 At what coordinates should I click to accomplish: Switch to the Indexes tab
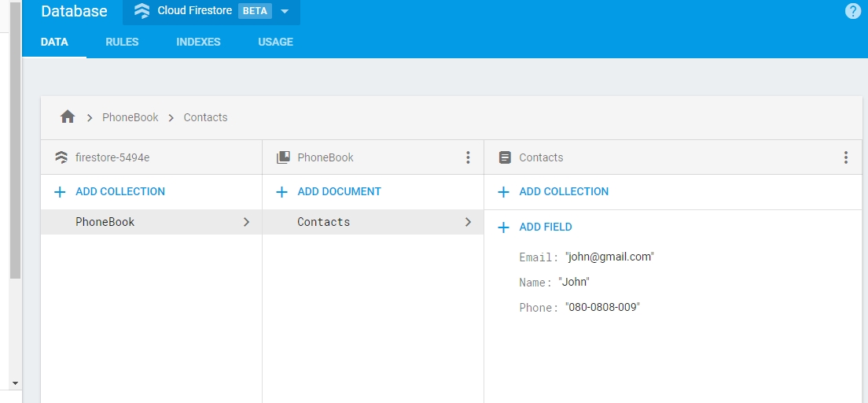coord(198,42)
